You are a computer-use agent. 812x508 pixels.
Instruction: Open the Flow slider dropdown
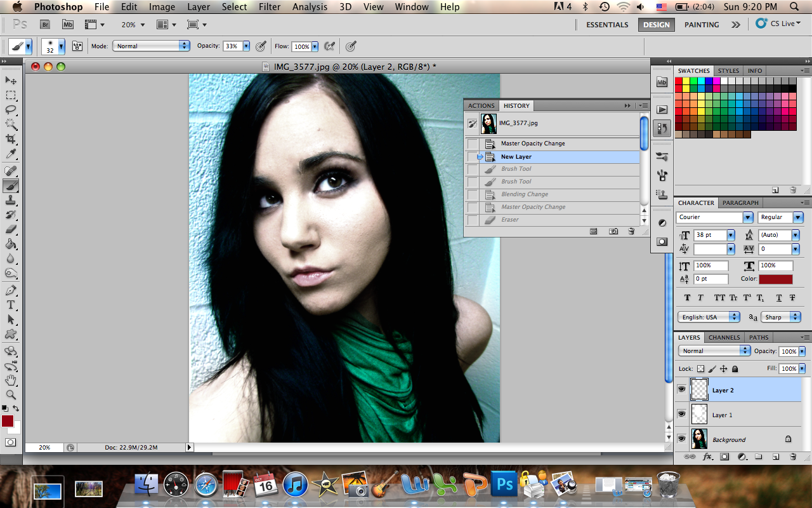click(x=315, y=46)
